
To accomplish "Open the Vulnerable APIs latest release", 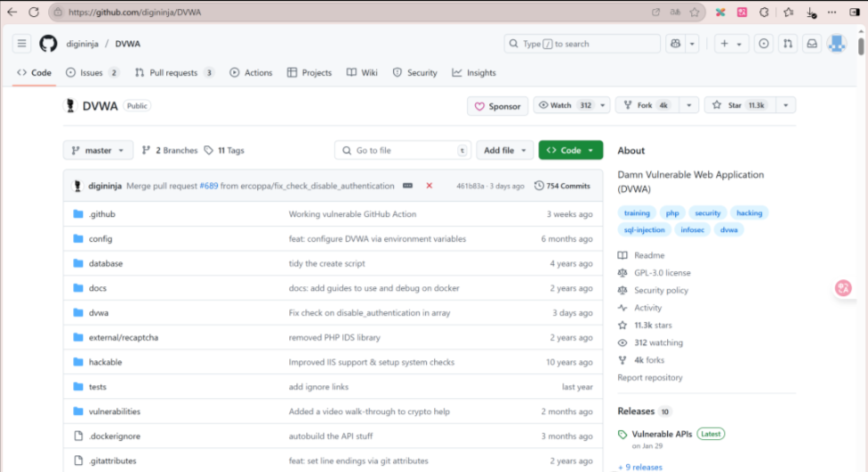I will (x=662, y=435).
